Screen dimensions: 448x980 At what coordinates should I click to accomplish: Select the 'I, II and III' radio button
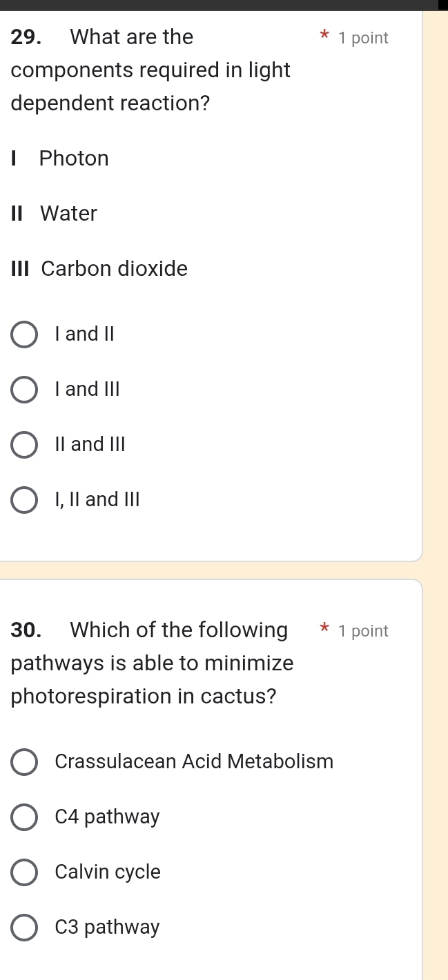coord(23,499)
